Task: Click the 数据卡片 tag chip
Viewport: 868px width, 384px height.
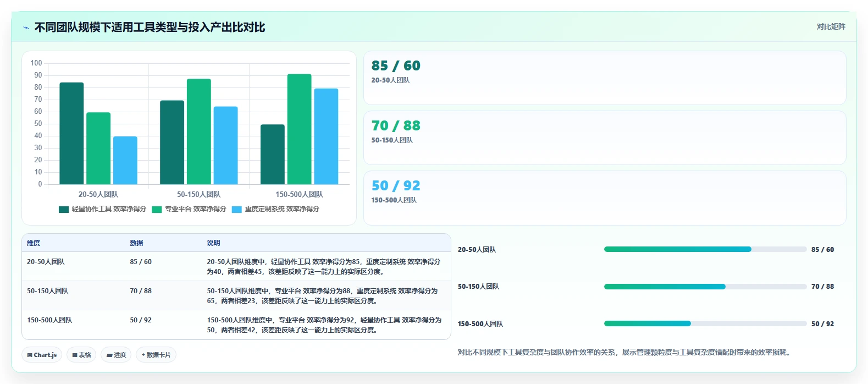Action: click(x=156, y=355)
